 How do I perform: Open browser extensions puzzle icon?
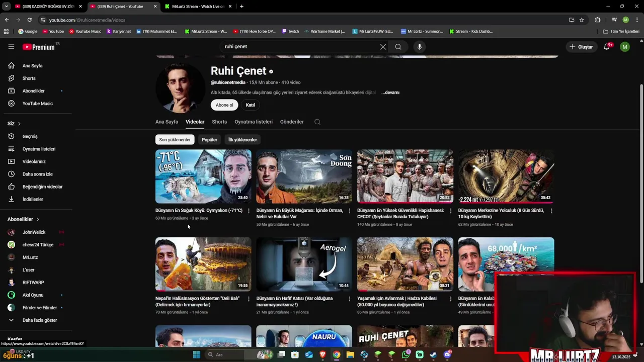click(598, 20)
